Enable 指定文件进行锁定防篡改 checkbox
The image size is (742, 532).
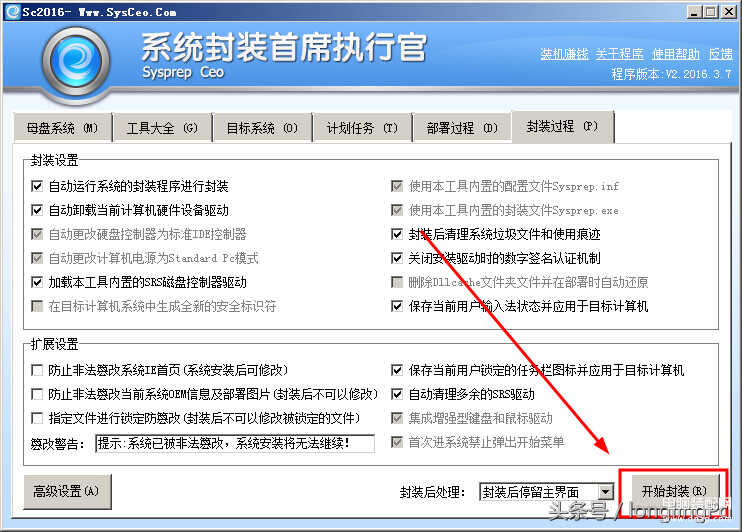[36, 418]
